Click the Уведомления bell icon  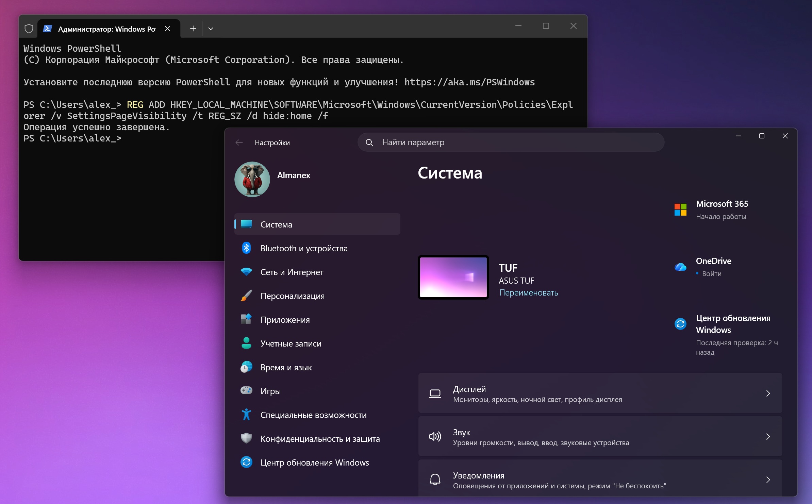tap(435, 480)
